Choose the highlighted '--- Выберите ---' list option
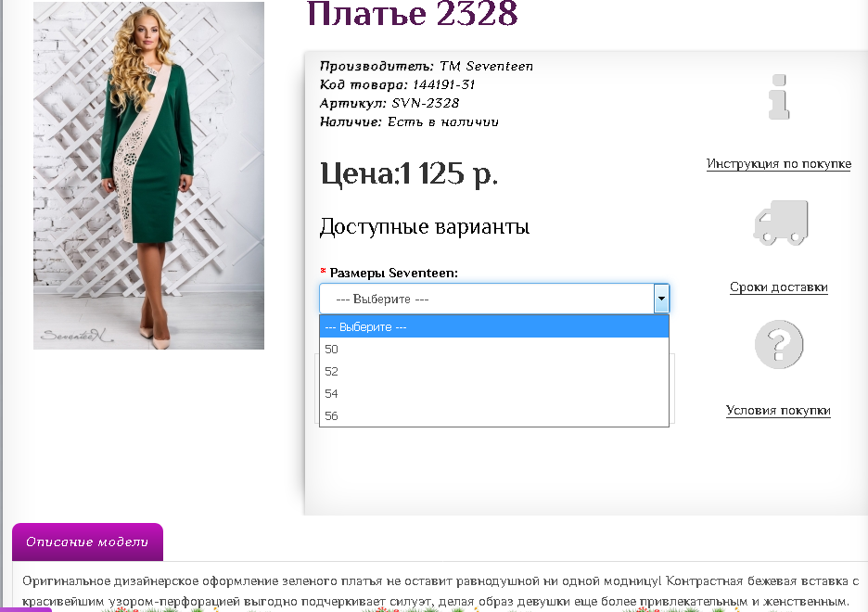The width and height of the screenshot is (868, 612). [x=493, y=327]
